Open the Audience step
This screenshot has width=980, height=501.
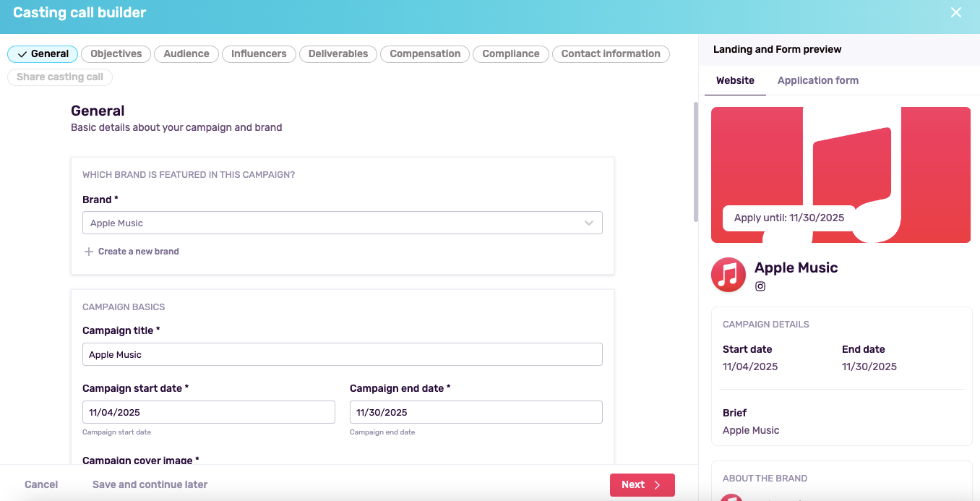click(x=186, y=54)
